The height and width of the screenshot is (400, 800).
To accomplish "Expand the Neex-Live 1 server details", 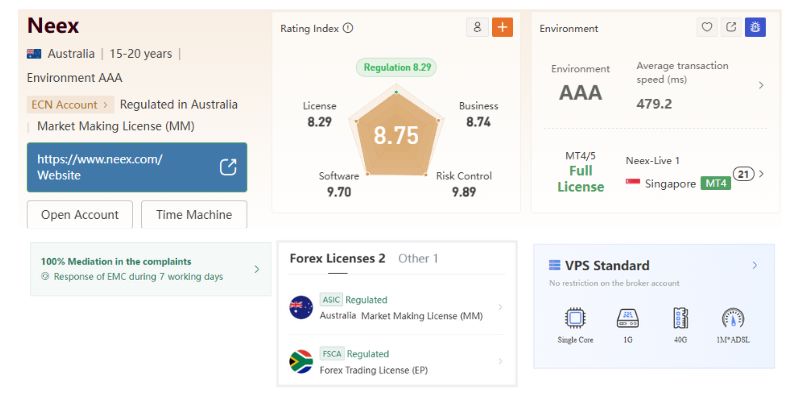I will pos(761,174).
